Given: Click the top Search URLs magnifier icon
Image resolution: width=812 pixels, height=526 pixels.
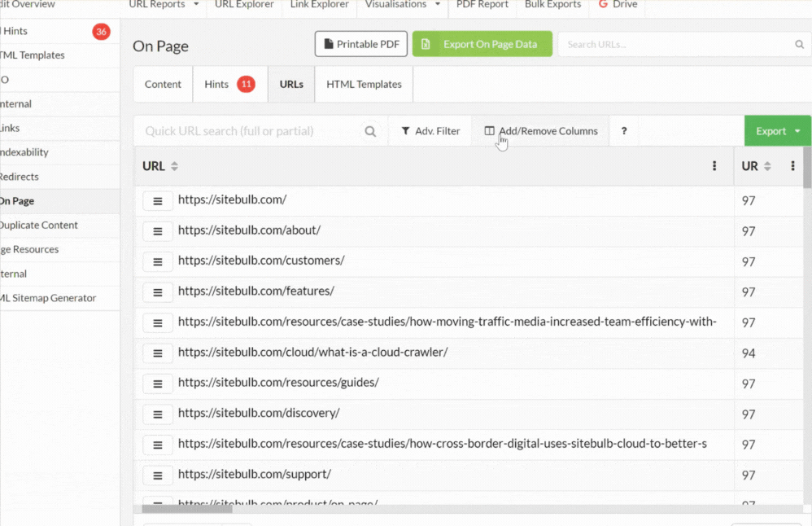Looking at the screenshot, I should [x=800, y=45].
